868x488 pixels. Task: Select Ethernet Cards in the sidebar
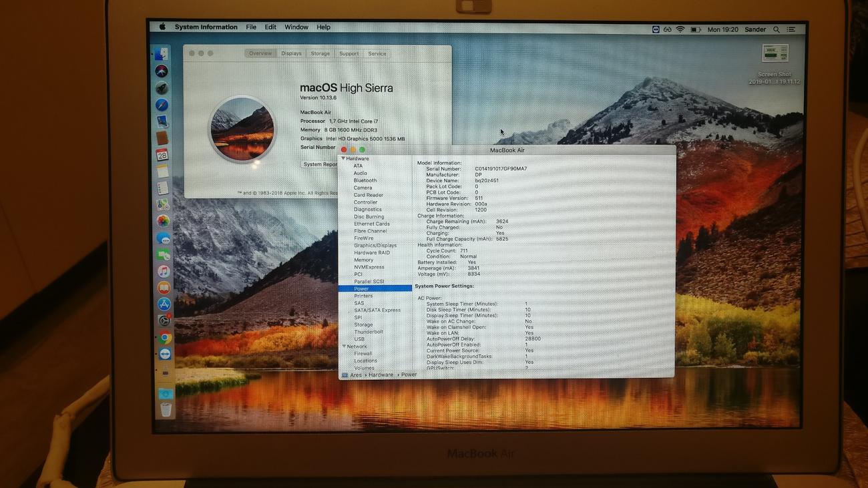click(372, 224)
